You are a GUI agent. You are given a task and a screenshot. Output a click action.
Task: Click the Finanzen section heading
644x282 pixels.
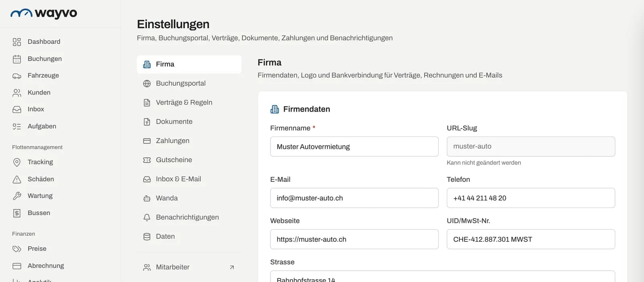(x=24, y=234)
